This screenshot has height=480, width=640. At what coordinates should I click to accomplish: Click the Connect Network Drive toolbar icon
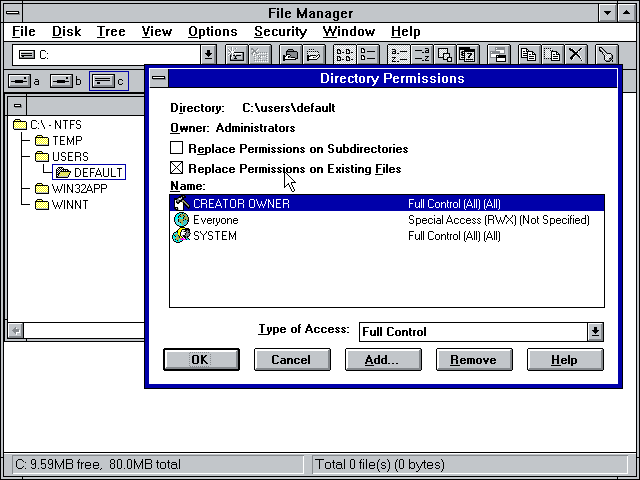click(x=236, y=54)
